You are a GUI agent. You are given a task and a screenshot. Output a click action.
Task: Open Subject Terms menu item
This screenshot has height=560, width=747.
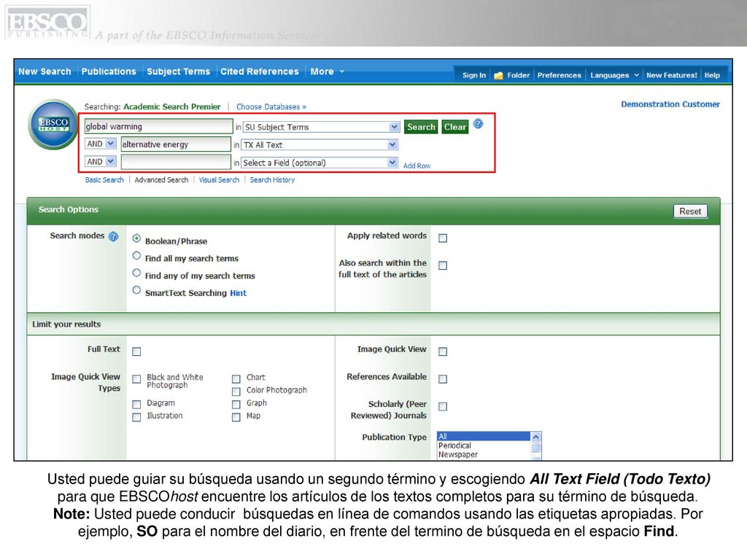point(178,71)
